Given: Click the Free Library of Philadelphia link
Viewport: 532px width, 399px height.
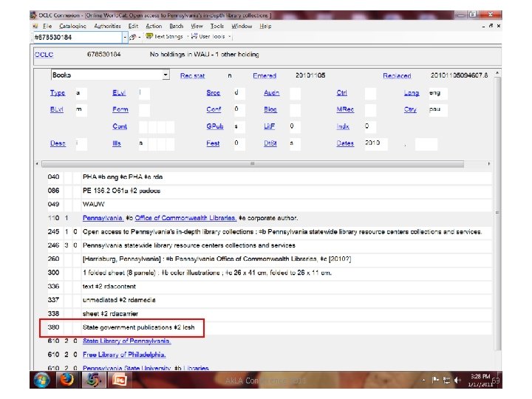Looking at the screenshot, I should pos(124,355).
